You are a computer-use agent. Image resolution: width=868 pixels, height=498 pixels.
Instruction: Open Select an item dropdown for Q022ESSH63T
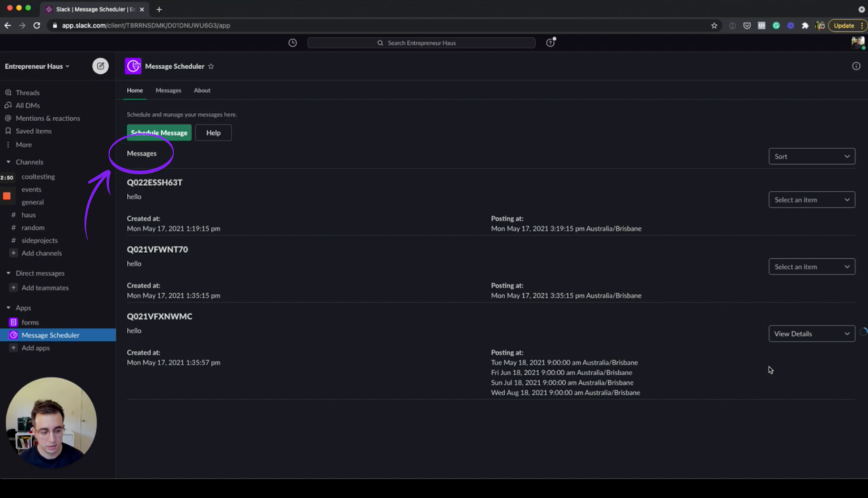click(x=811, y=199)
